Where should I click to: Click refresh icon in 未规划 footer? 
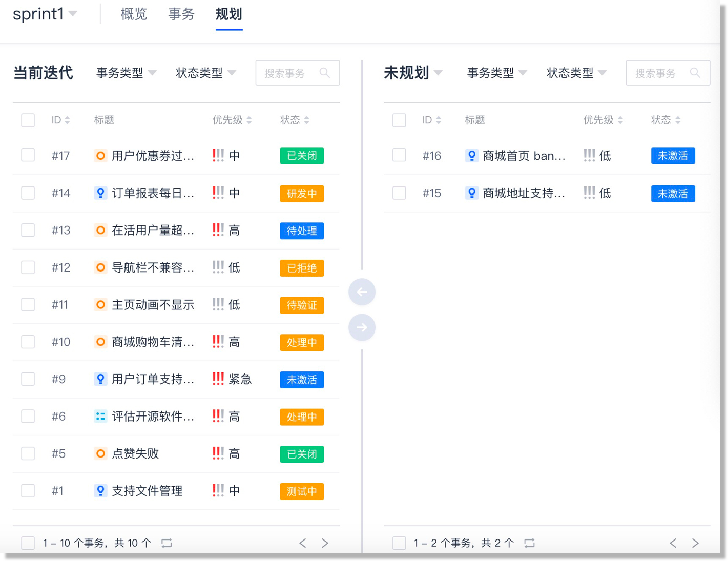coord(529,543)
